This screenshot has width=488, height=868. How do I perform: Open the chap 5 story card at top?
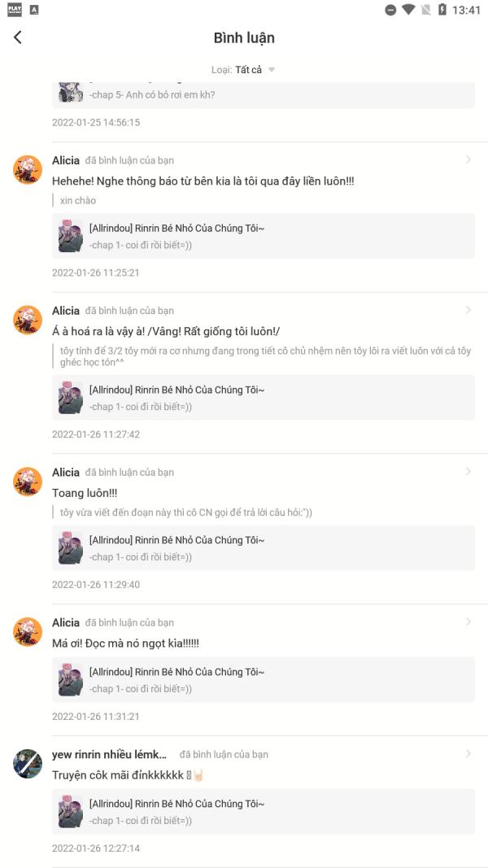coord(263,94)
